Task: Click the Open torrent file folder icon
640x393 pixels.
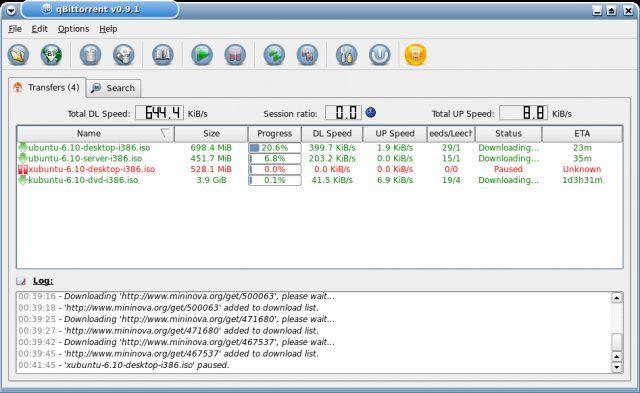Action: [18, 55]
